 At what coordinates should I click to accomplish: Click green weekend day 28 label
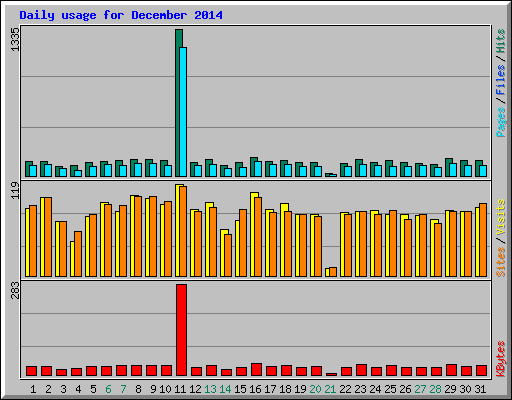point(435,389)
